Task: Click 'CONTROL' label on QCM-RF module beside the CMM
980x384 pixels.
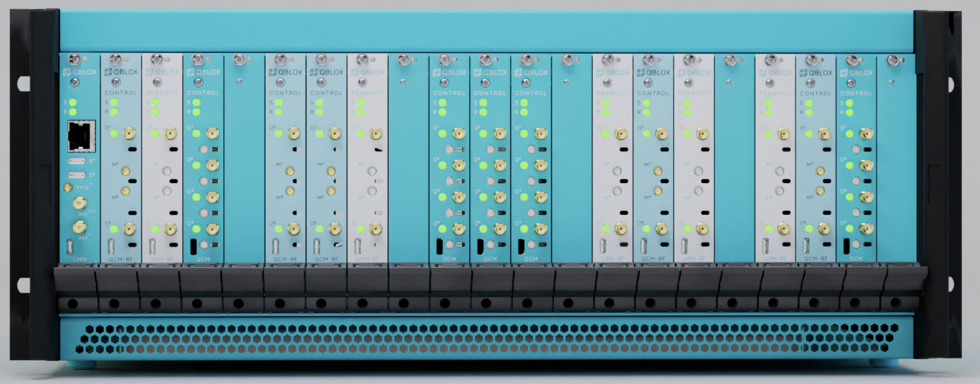Action: (x=121, y=93)
